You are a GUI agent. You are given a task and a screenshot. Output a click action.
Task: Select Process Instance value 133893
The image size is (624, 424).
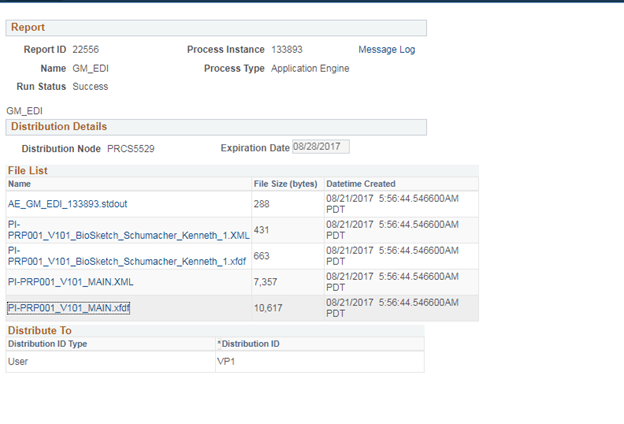point(287,50)
